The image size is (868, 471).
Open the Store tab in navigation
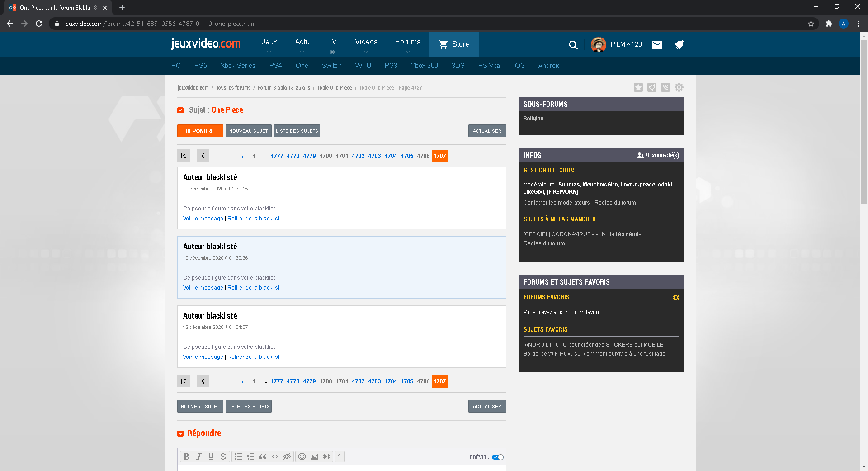click(x=454, y=44)
